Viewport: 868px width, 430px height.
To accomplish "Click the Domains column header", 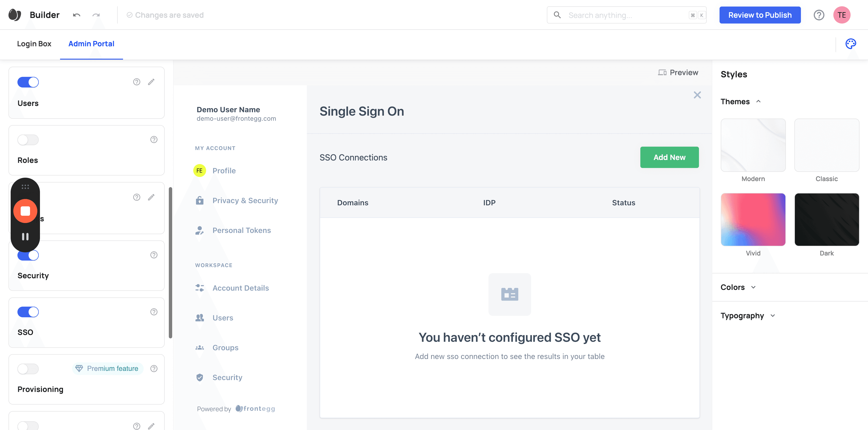I will pyautogui.click(x=352, y=202).
